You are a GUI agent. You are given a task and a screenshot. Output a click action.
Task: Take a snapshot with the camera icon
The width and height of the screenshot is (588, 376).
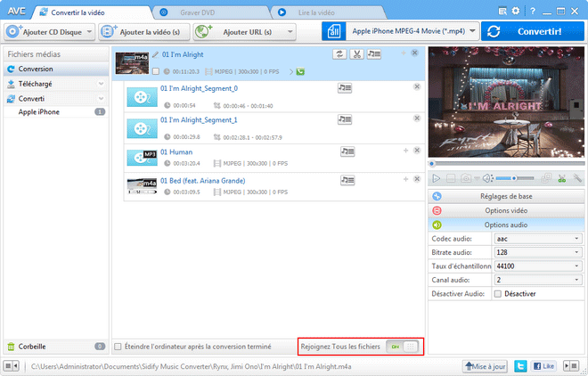tap(465, 178)
